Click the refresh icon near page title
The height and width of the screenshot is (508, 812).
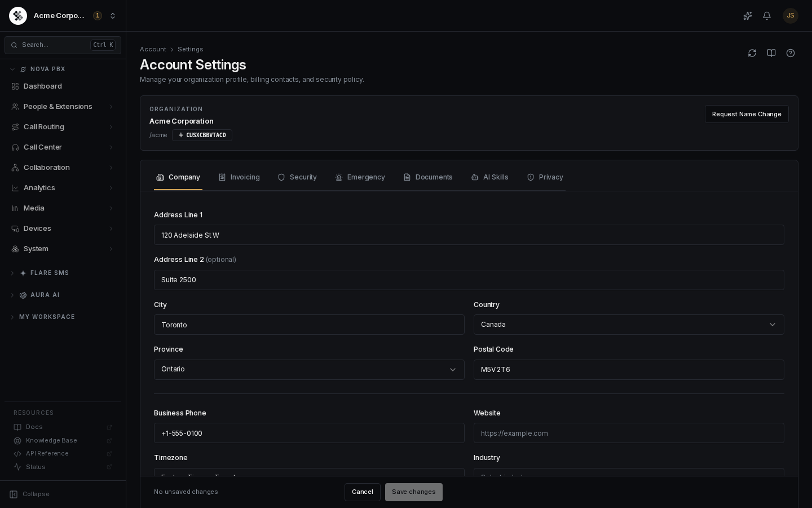[752, 53]
